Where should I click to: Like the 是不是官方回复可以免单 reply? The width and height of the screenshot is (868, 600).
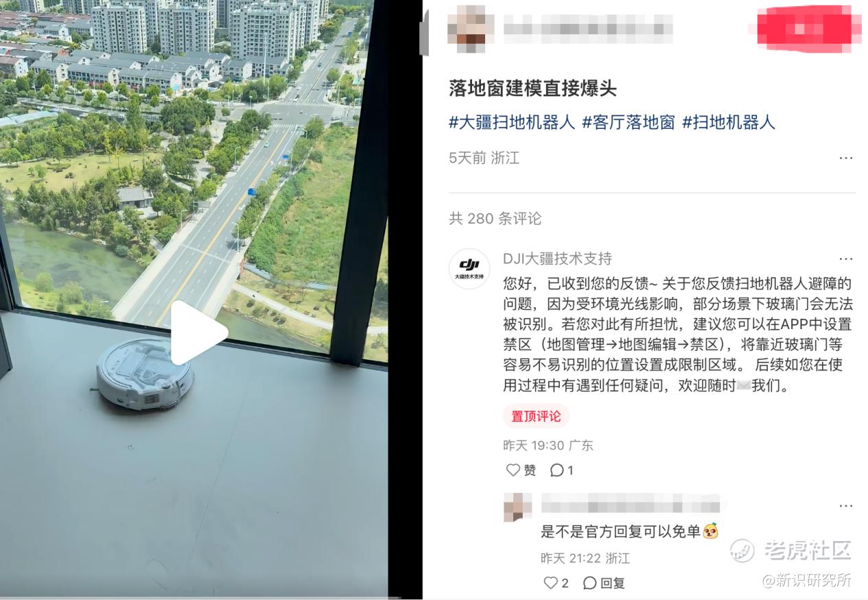click(x=556, y=583)
